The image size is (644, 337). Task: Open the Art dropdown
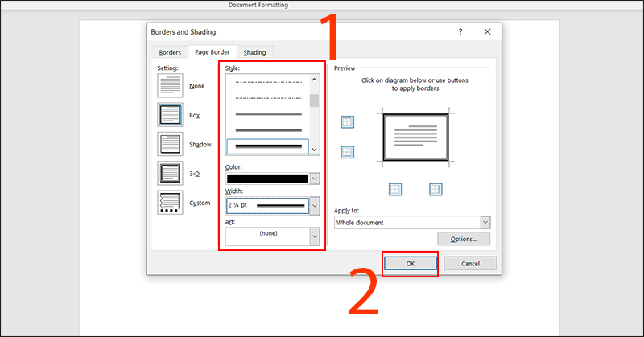pos(315,236)
